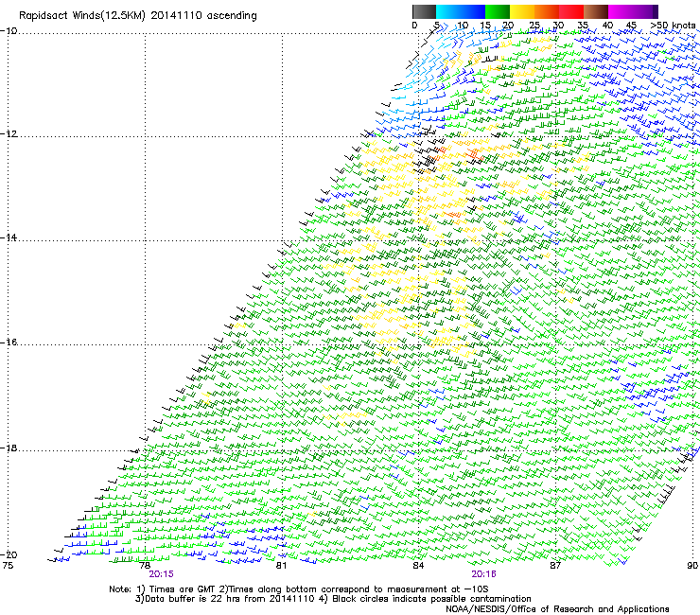Click the longitude label 75
Screen dimensions: 700x615
[x=8, y=566]
